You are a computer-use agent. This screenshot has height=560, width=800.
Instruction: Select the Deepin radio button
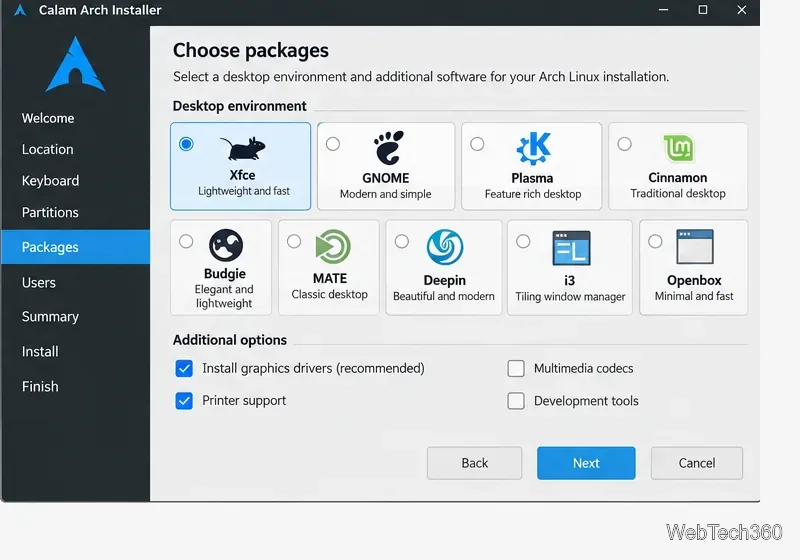[x=402, y=241]
